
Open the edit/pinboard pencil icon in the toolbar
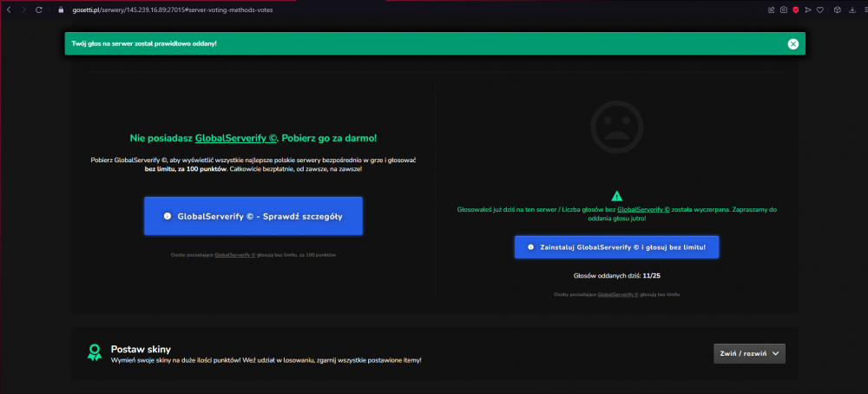click(772, 10)
